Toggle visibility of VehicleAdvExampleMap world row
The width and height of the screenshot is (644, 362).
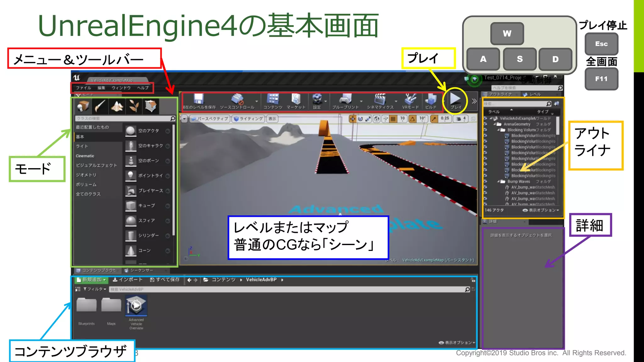(485, 118)
